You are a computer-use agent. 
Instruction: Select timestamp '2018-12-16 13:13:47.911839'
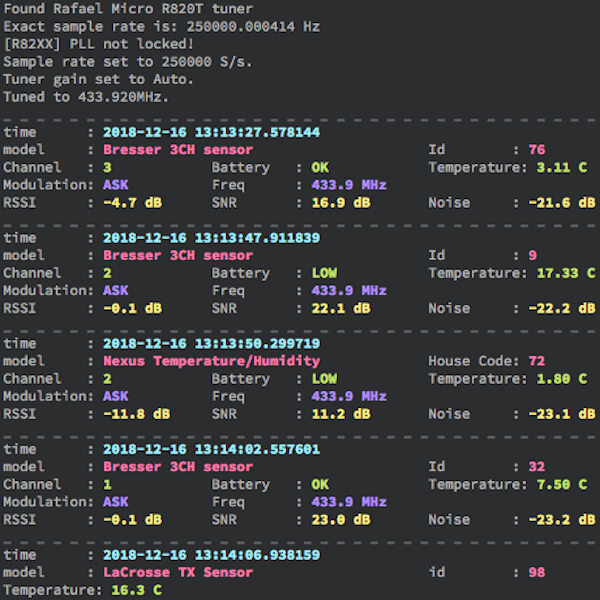click(x=212, y=238)
